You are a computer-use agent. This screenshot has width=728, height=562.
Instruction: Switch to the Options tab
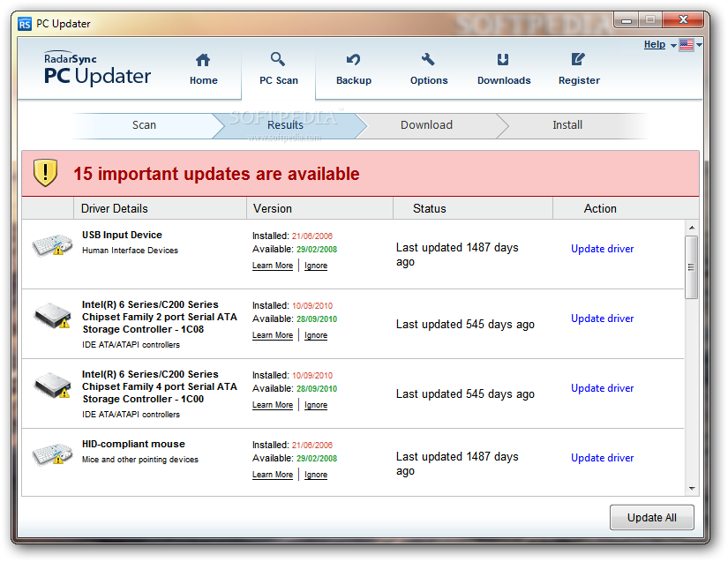tap(429, 69)
